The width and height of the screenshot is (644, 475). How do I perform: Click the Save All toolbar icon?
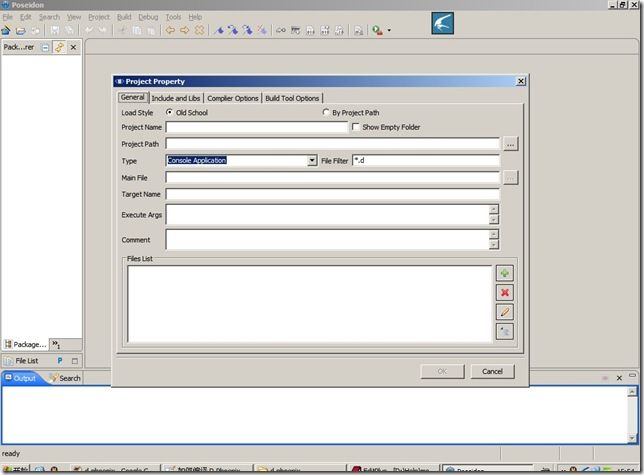click(x=69, y=30)
